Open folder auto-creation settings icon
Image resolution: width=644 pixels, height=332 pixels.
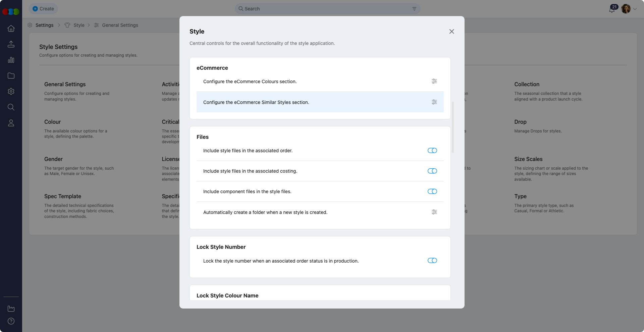point(434,212)
